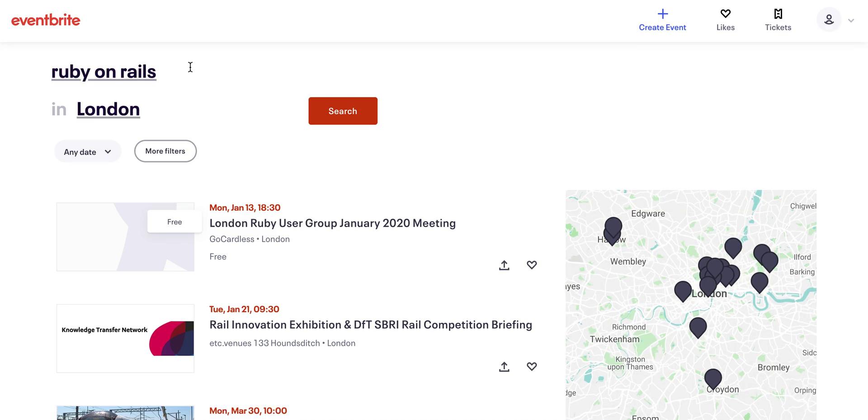The height and width of the screenshot is (420, 868).
Task: Click the map pin near Harrow
Action: tap(613, 228)
